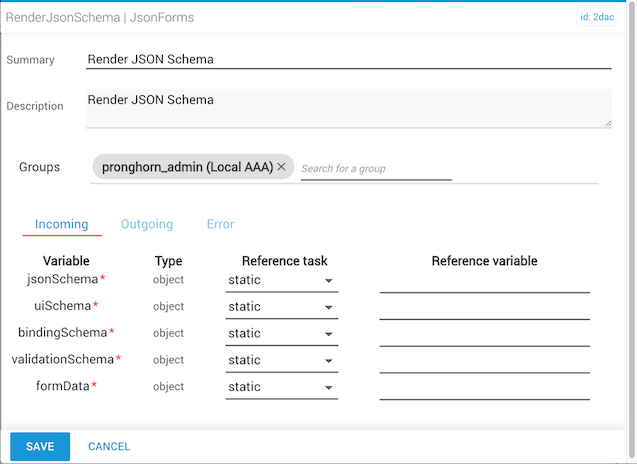
Task: Click formData reference variable field
Action: point(484,388)
